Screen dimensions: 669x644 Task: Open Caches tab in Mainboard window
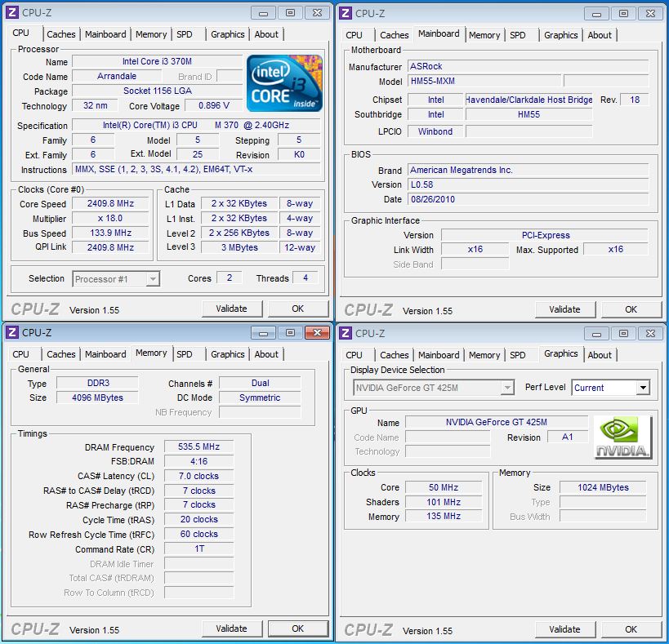395,35
